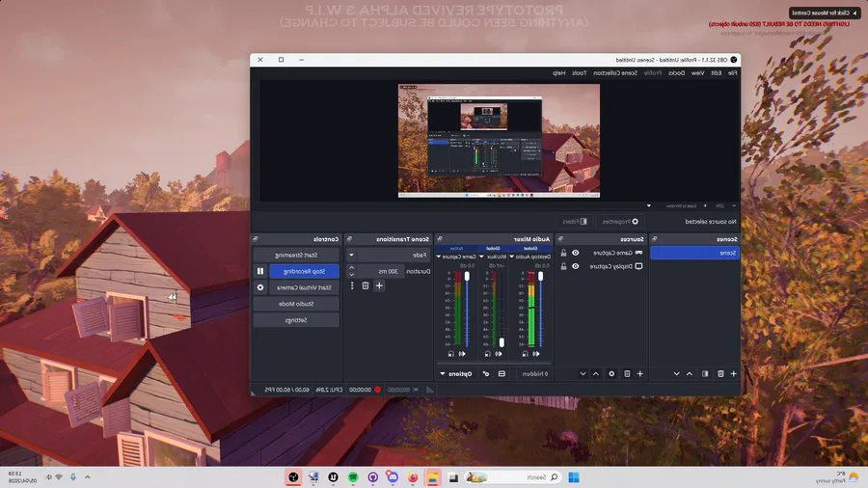The height and width of the screenshot is (488, 868).
Task: Delete the selected transition with the trash icon
Action: point(366,285)
